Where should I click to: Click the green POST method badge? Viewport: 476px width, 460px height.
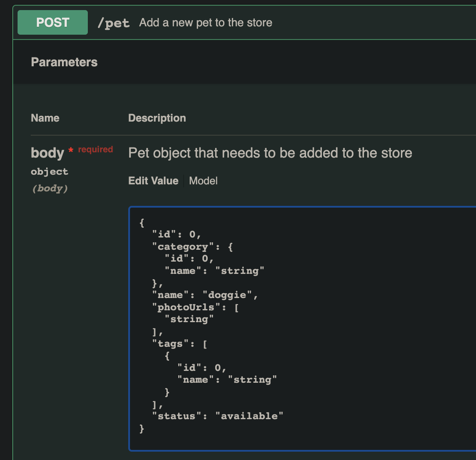click(x=53, y=22)
